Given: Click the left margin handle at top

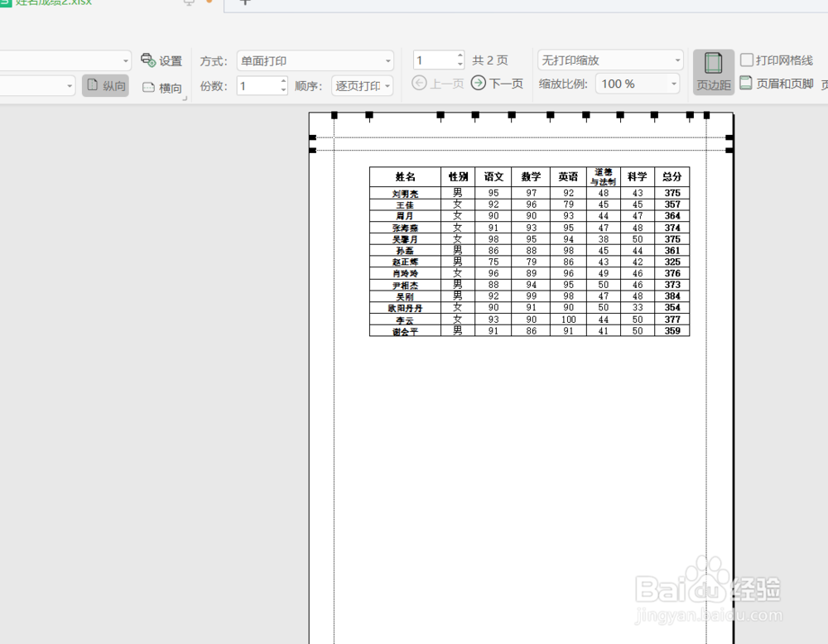Looking at the screenshot, I should coord(334,115).
